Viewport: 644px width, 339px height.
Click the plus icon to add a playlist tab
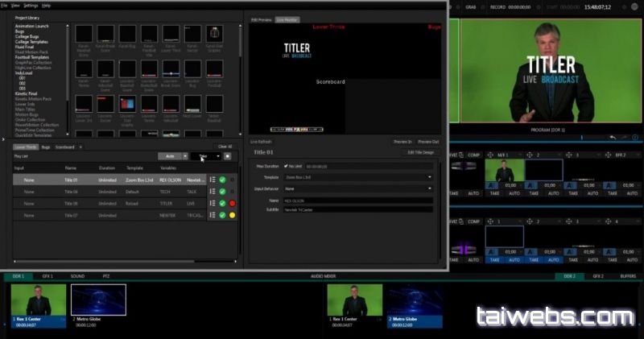pyautogui.click(x=80, y=147)
